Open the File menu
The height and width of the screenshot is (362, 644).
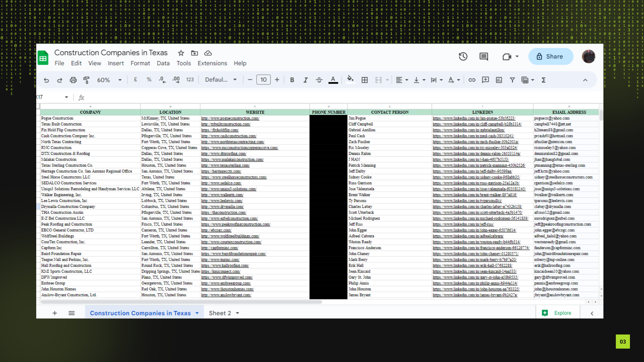coord(59,63)
